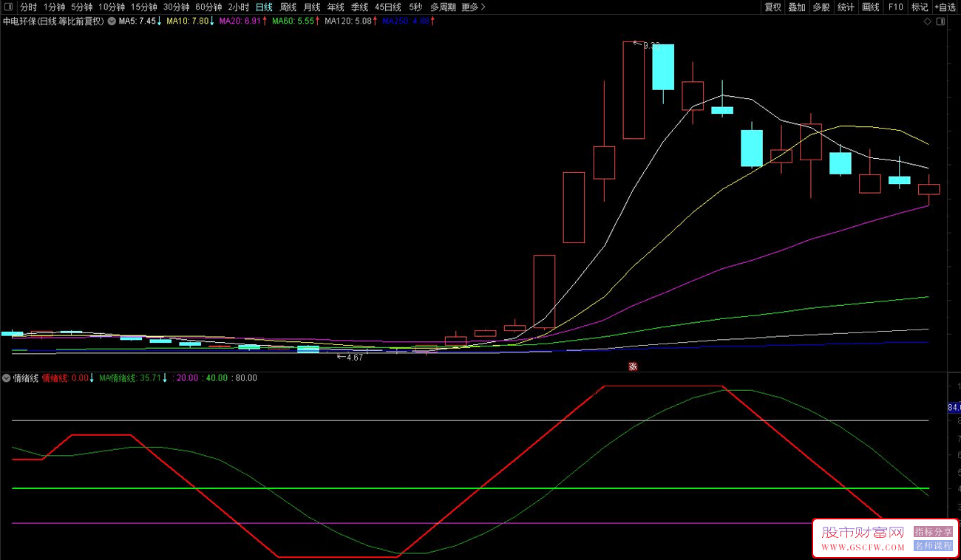Click the red 情绪线: 0.00 value
The width and height of the screenshot is (961, 560).
[65, 378]
